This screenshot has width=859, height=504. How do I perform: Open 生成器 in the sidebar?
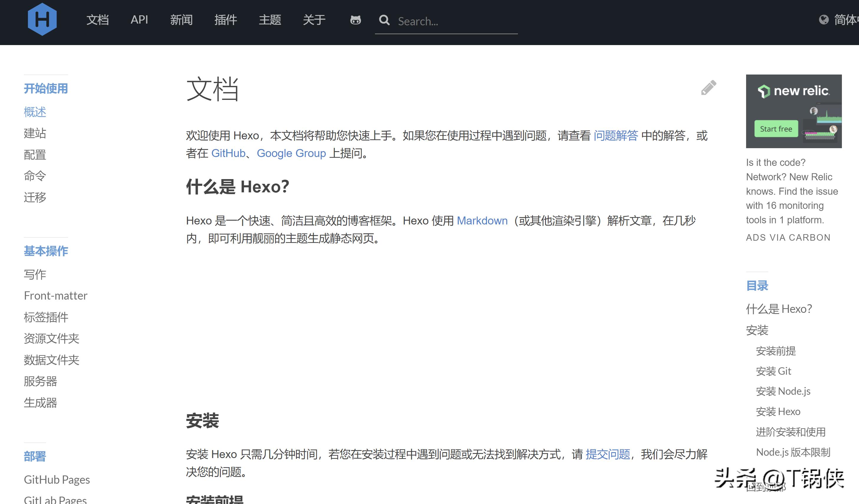(x=40, y=403)
